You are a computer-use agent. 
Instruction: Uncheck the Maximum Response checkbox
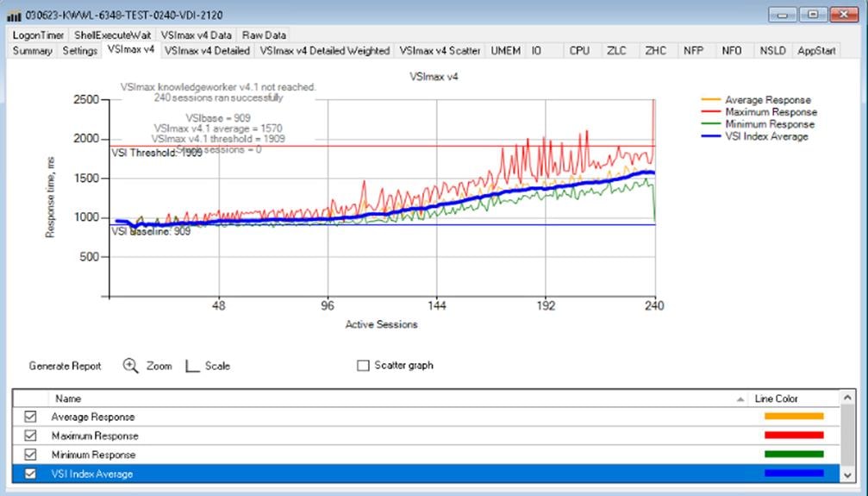click(30, 436)
